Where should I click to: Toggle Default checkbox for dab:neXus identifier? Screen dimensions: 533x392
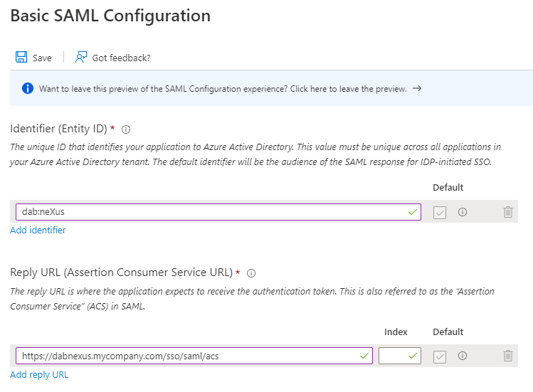point(440,212)
